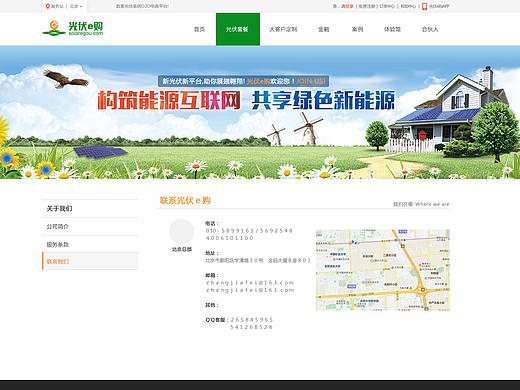Screen dimensions: 520x390
Task: Click the address line under 地址
Action: tap(258, 260)
